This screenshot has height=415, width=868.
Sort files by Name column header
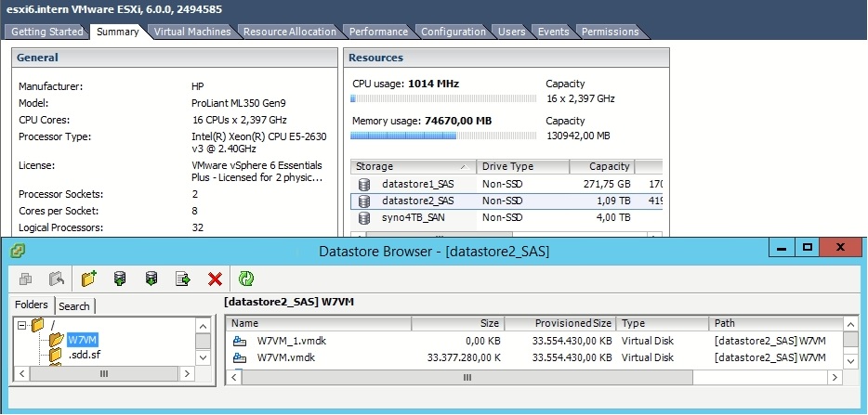coord(319,323)
